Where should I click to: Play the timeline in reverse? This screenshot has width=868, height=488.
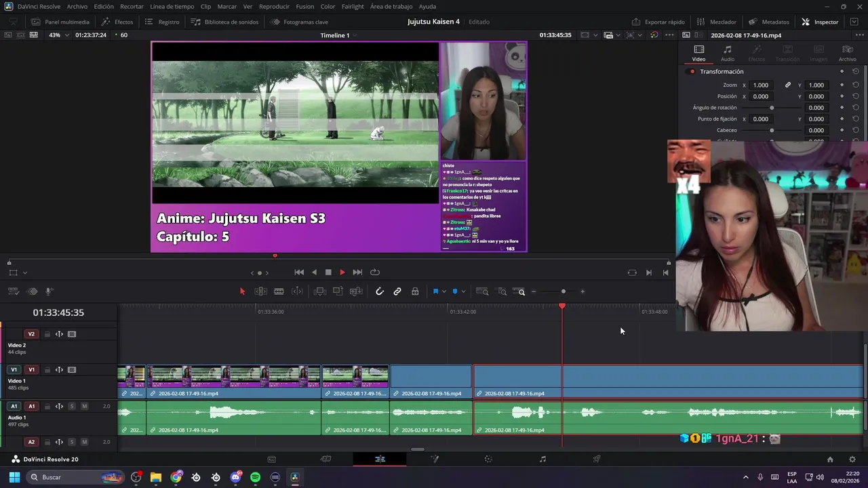click(314, 272)
